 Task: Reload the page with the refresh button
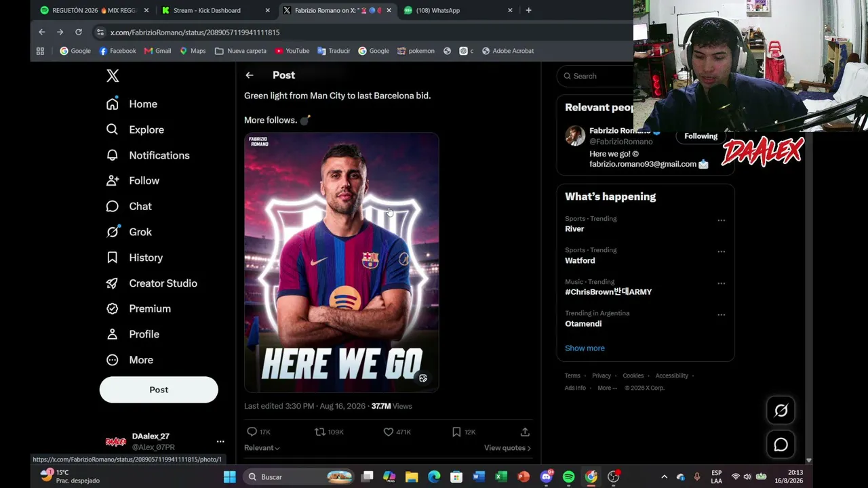pos(79,32)
